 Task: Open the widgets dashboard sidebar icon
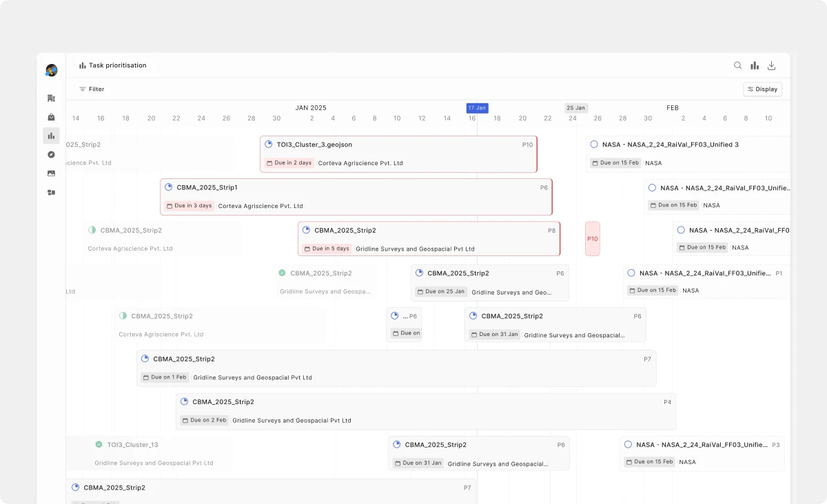pyautogui.click(x=51, y=192)
